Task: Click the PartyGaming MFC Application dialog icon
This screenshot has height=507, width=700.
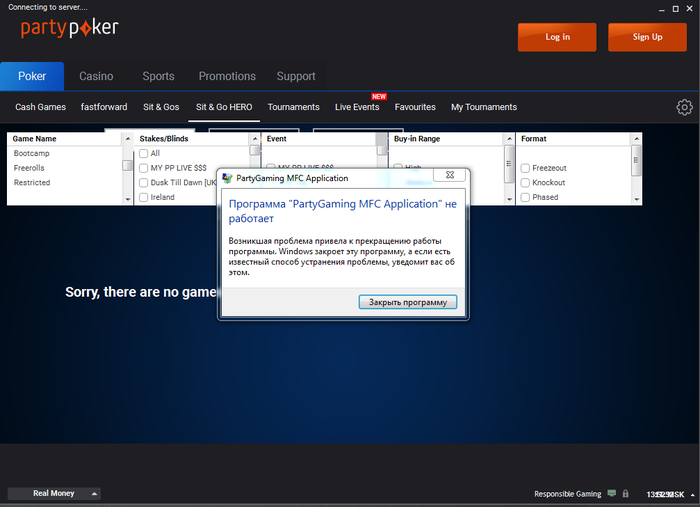Action: [227, 178]
